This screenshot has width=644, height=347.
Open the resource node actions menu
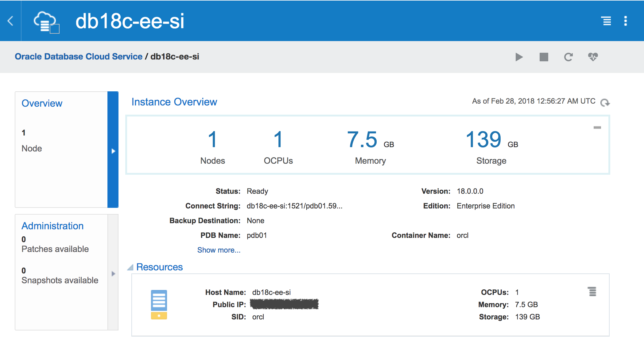pos(592,292)
